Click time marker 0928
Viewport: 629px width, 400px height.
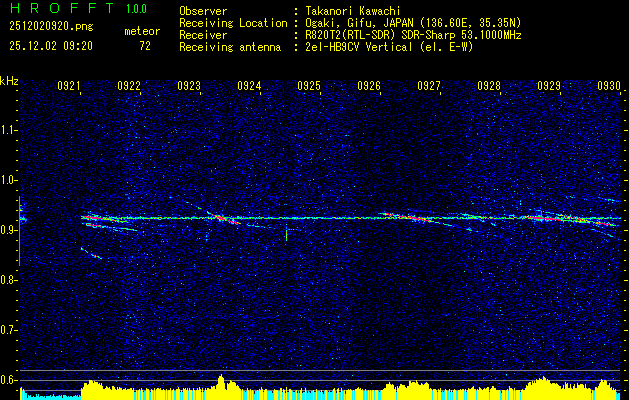pos(489,85)
